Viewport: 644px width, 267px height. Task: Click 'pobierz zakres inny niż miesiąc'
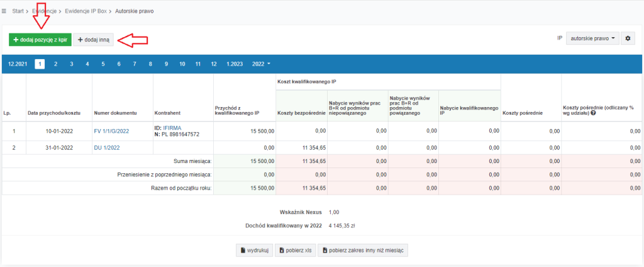tap(364, 250)
